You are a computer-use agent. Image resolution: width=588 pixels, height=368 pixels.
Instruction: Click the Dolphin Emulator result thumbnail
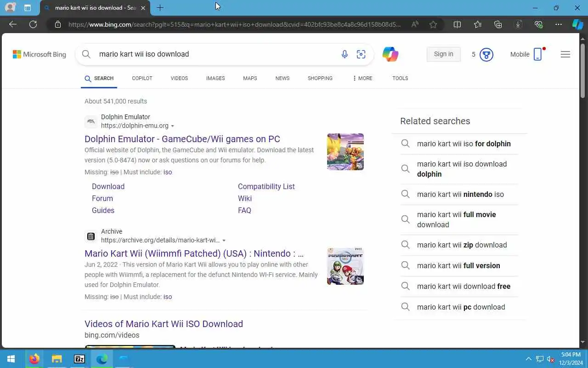pos(345,152)
